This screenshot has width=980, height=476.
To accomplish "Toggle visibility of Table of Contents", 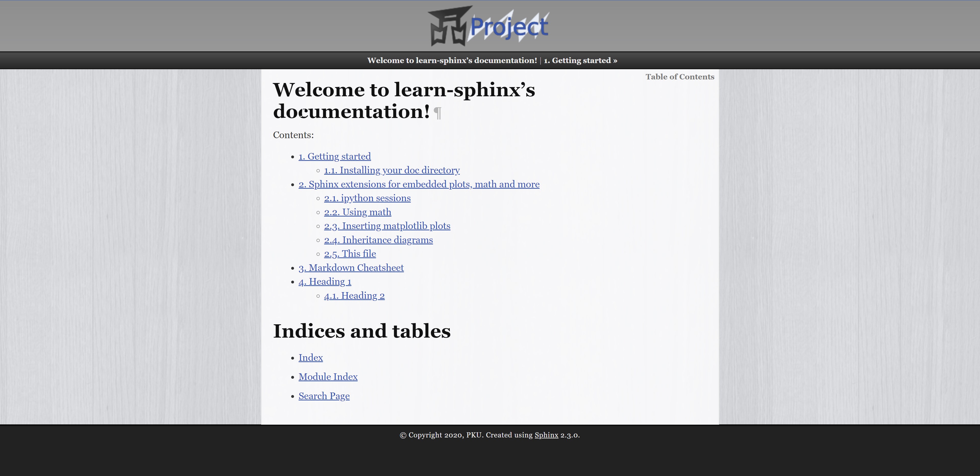I will (679, 76).
